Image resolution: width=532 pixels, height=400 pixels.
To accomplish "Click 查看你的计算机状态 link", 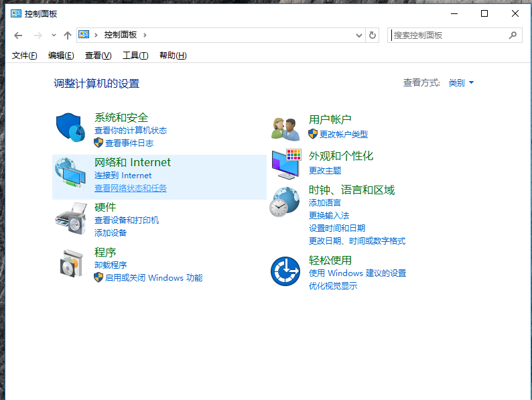I will pyautogui.click(x=131, y=131).
